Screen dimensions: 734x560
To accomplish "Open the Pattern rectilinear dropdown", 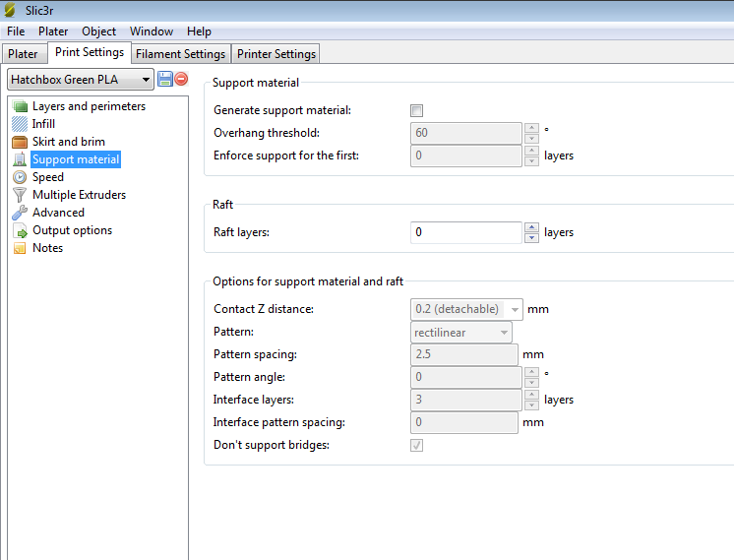I will click(x=461, y=333).
